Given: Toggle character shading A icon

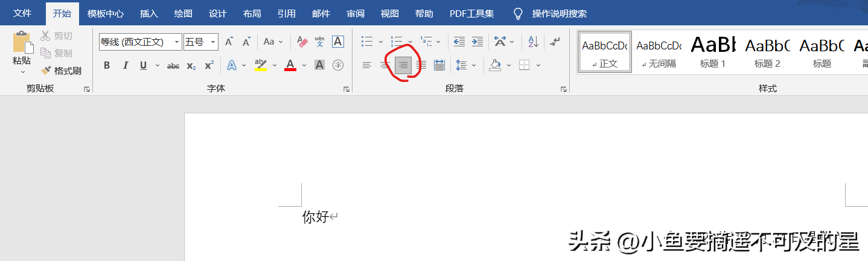Looking at the screenshot, I should coord(320,65).
